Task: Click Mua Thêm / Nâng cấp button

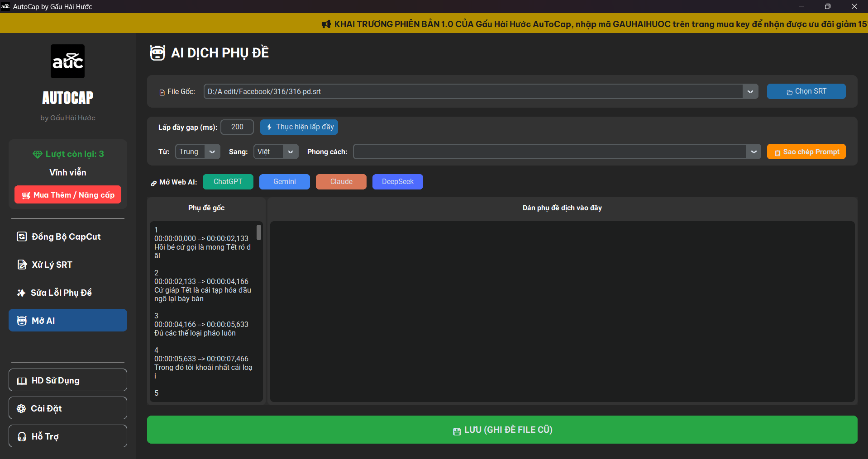Action: [68, 194]
